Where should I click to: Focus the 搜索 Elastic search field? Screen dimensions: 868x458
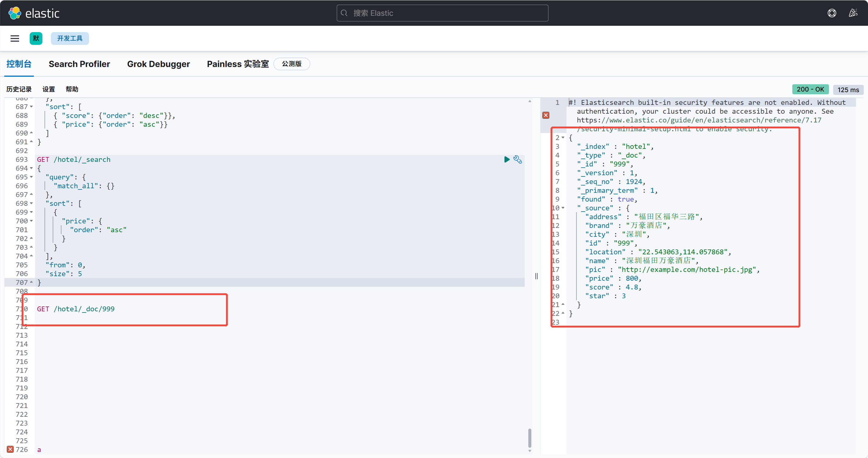(x=442, y=13)
